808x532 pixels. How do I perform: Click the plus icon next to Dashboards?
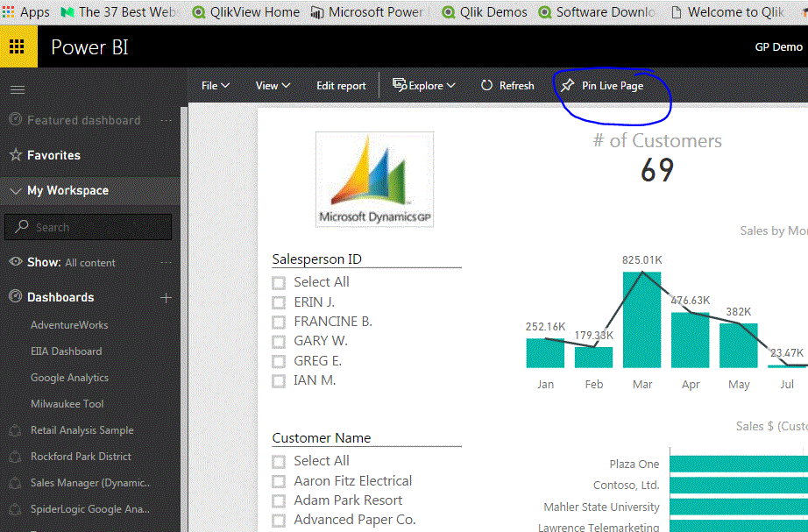(x=166, y=297)
